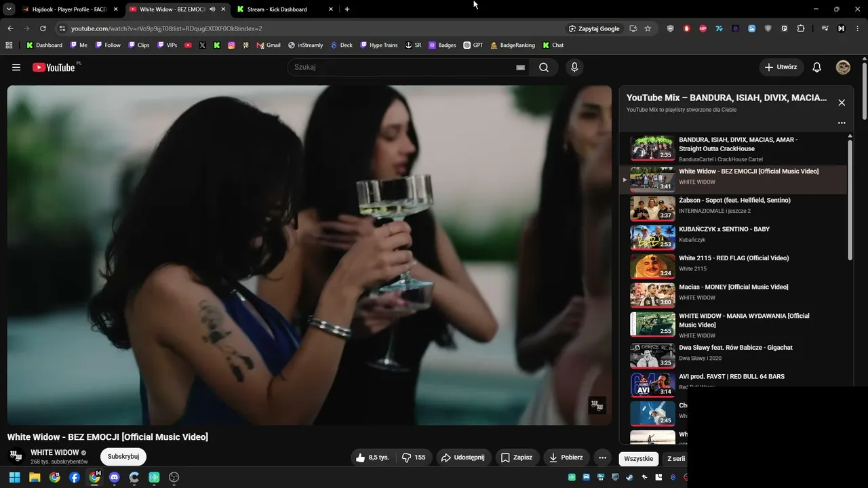Screen dimensions: 868x488
Task: Open the Instagram bookmark
Action: (x=231, y=45)
